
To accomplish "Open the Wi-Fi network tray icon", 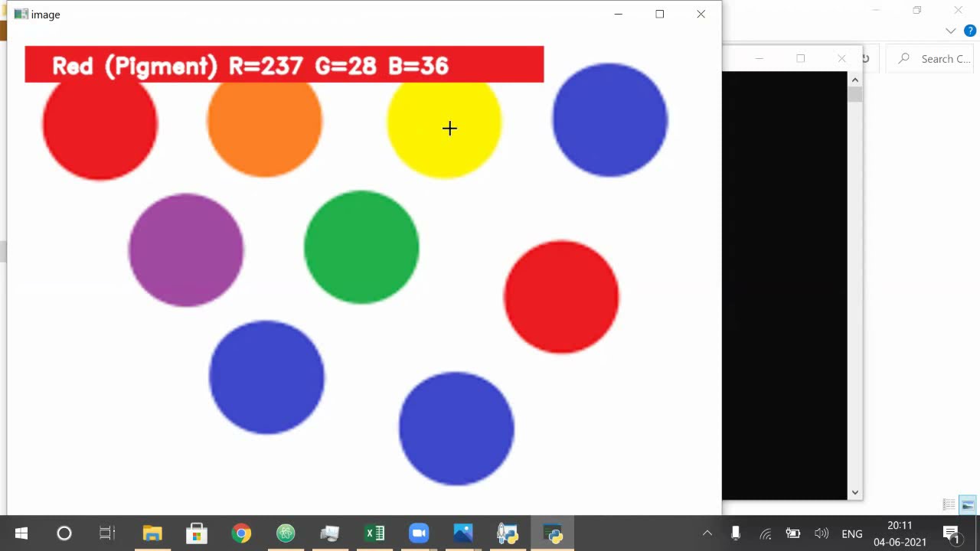I will [765, 533].
